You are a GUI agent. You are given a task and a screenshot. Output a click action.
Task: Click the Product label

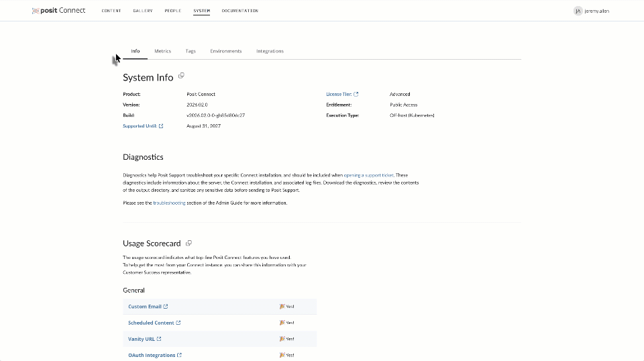click(131, 94)
